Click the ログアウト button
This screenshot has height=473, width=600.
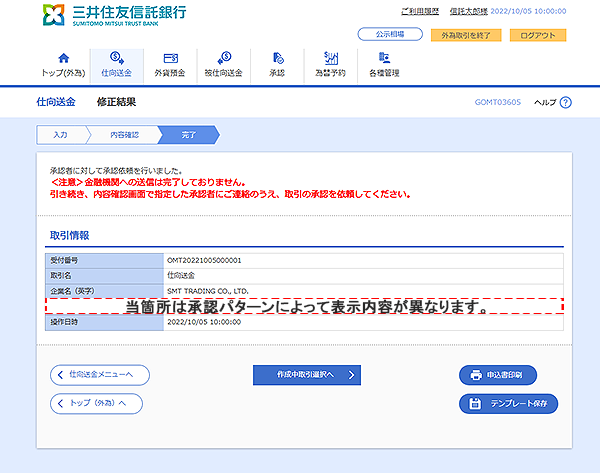[538, 35]
